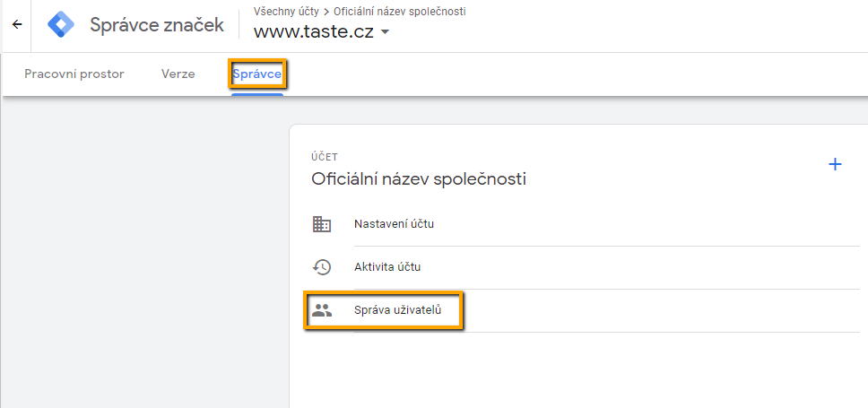Open the www.taste.cz container selector

pyautogui.click(x=322, y=32)
